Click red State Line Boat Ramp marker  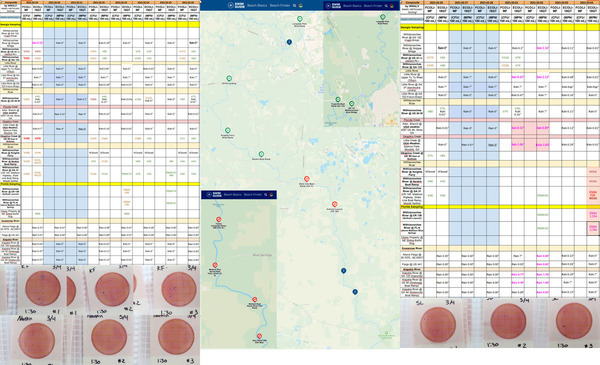(x=307, y=179)
